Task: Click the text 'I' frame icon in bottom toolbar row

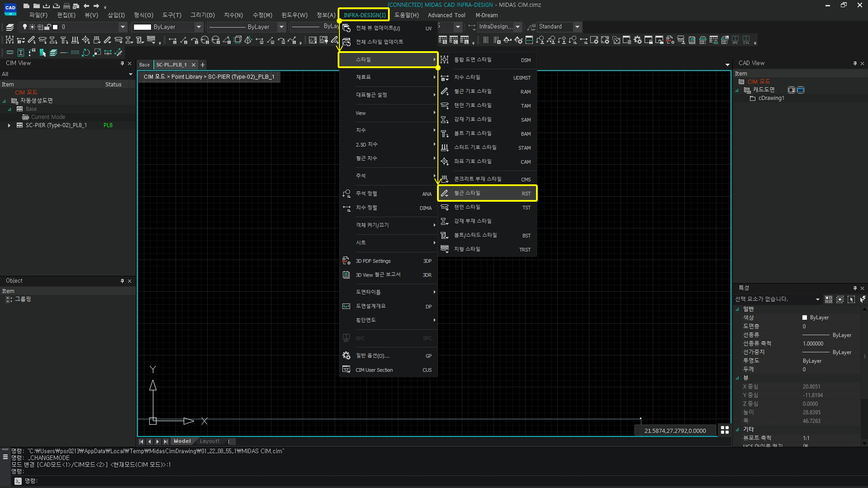Action: pos(20,52)
